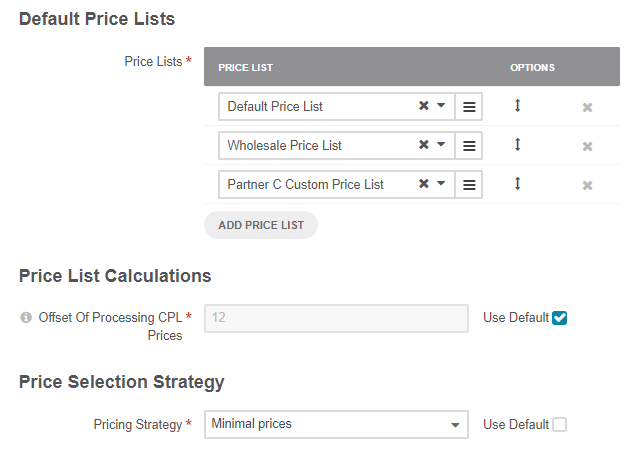Expand the Default Price List dropdown

(441, 106)
